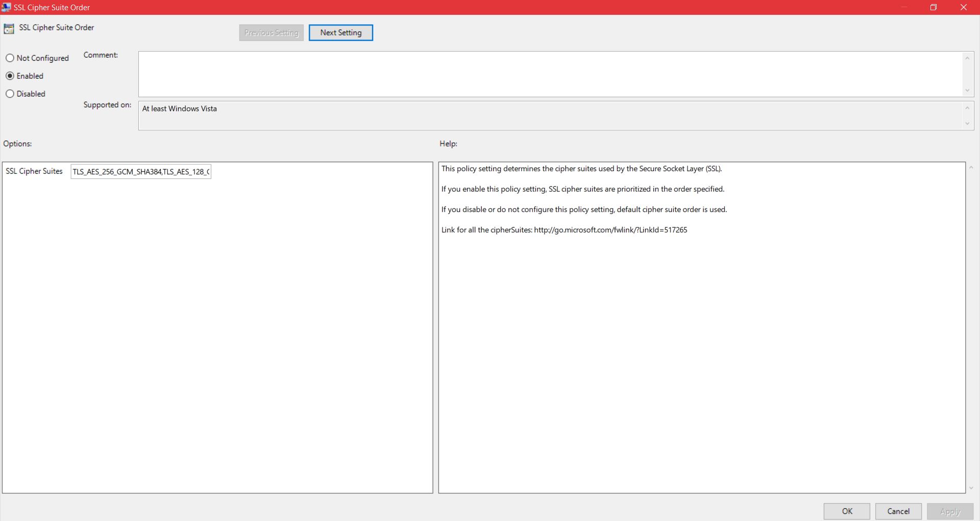Click the Next Setting button

[x=340, y=32]
